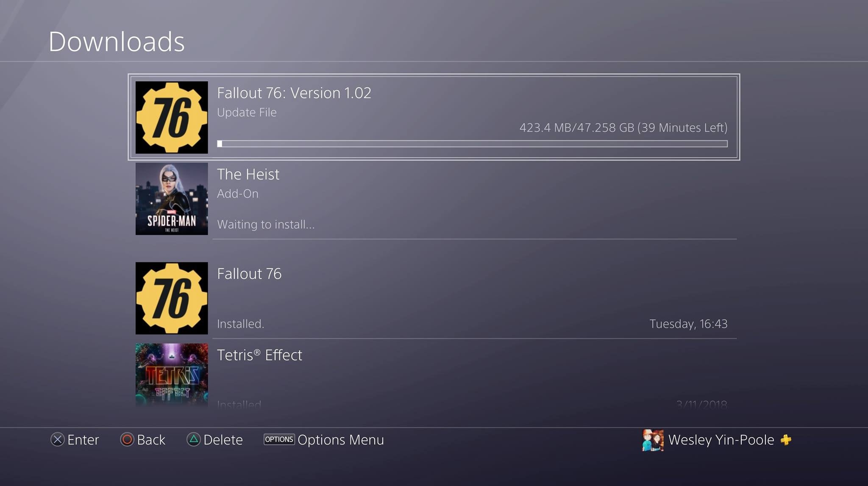Select the Tetris® Effect title text
The width and height of the screenshot is (868, 486).
[x=259, y=355]
